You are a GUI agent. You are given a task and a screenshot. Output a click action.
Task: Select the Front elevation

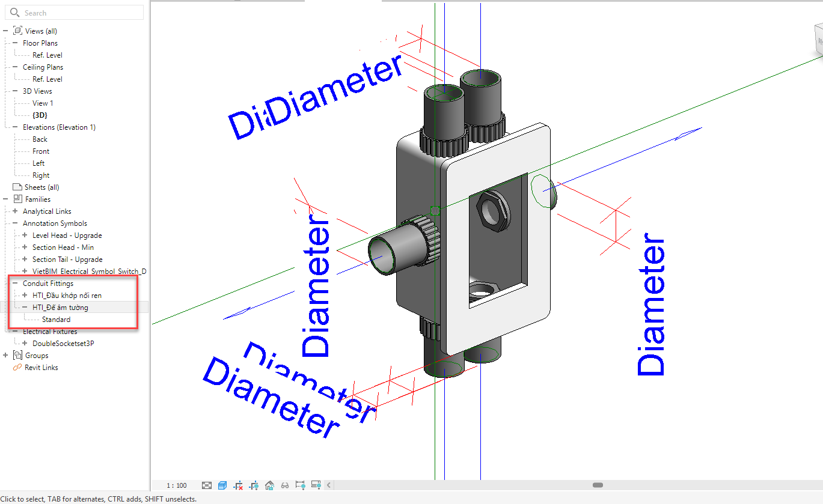click(x=41, y=151)
